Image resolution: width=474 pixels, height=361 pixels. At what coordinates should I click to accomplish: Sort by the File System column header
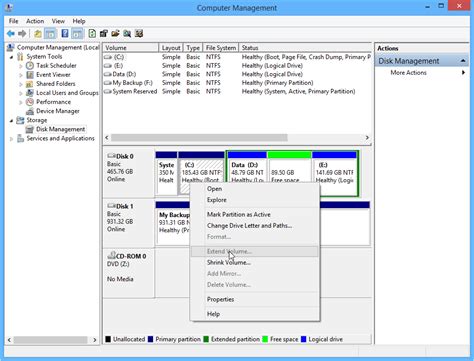point(221,48)
